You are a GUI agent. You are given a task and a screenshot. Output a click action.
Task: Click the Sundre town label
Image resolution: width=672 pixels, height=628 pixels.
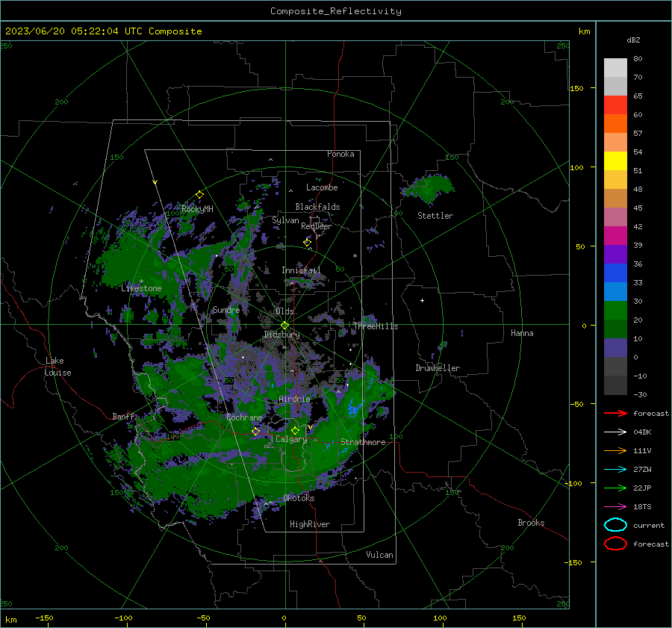pos(226,310)
